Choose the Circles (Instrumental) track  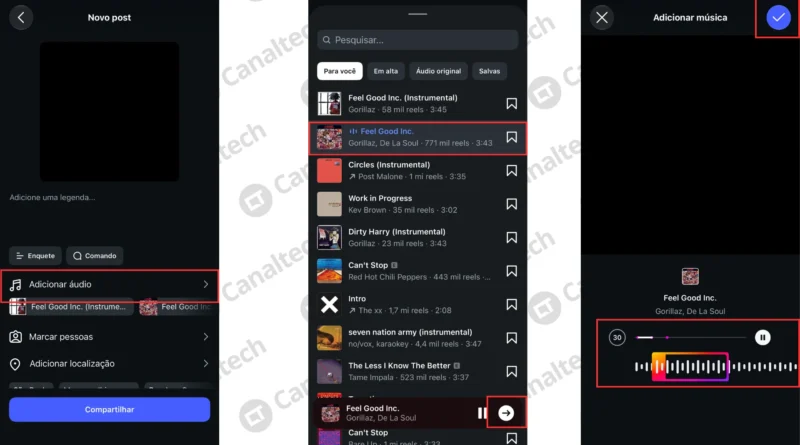[x=417, y=170]
